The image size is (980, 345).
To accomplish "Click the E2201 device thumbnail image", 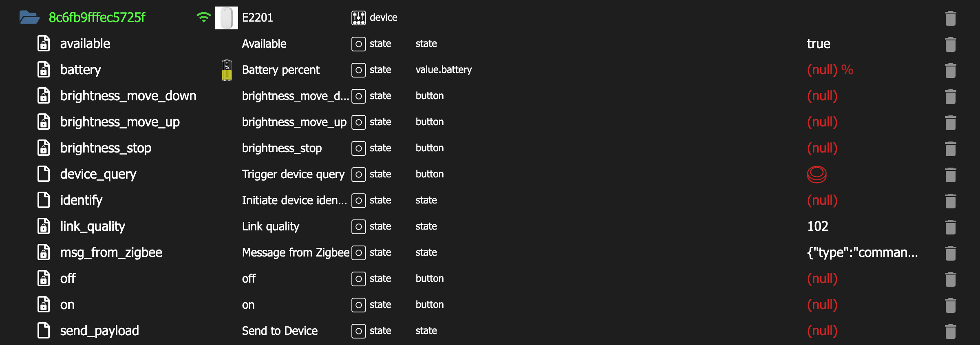I will click(226, 18).
